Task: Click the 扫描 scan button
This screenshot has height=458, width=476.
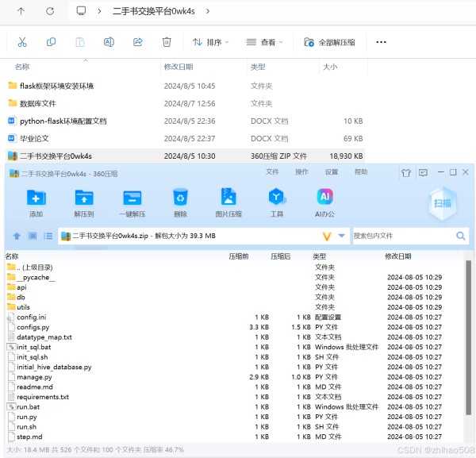Action: click(444, 204)
